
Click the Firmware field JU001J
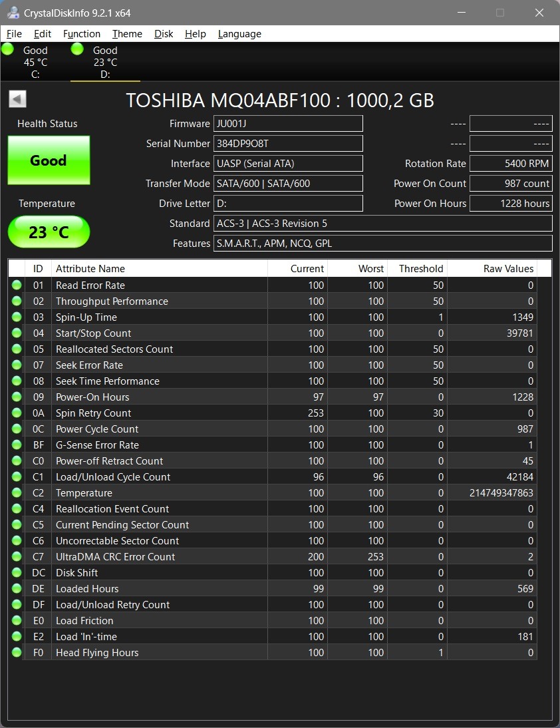point(288,124)
